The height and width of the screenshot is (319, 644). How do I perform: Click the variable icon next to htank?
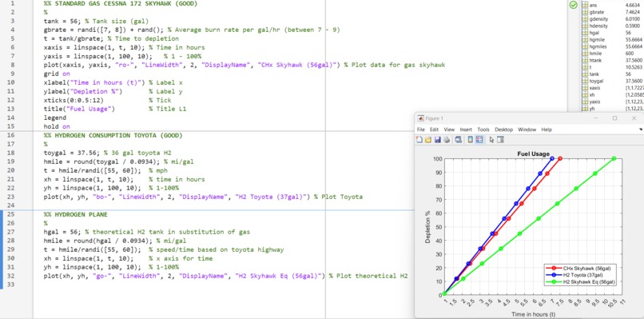[x=585, y=60]
